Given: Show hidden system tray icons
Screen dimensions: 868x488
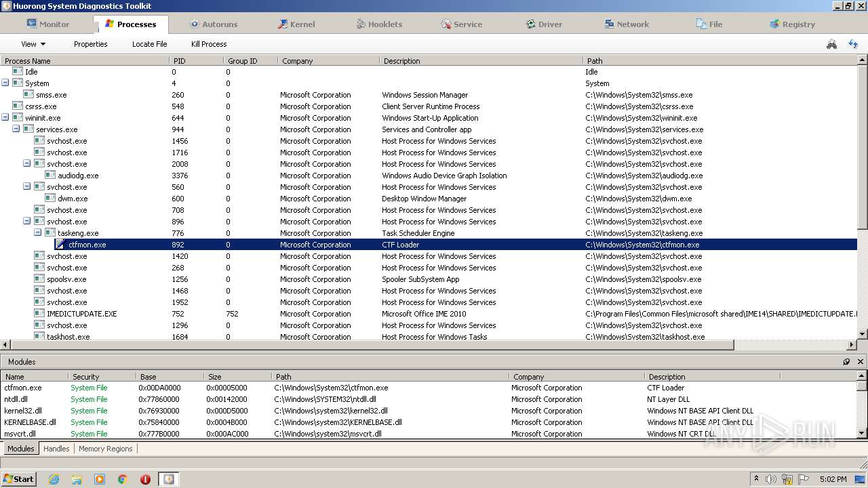Looking at the screenshot, I should (x=757, y=479).
